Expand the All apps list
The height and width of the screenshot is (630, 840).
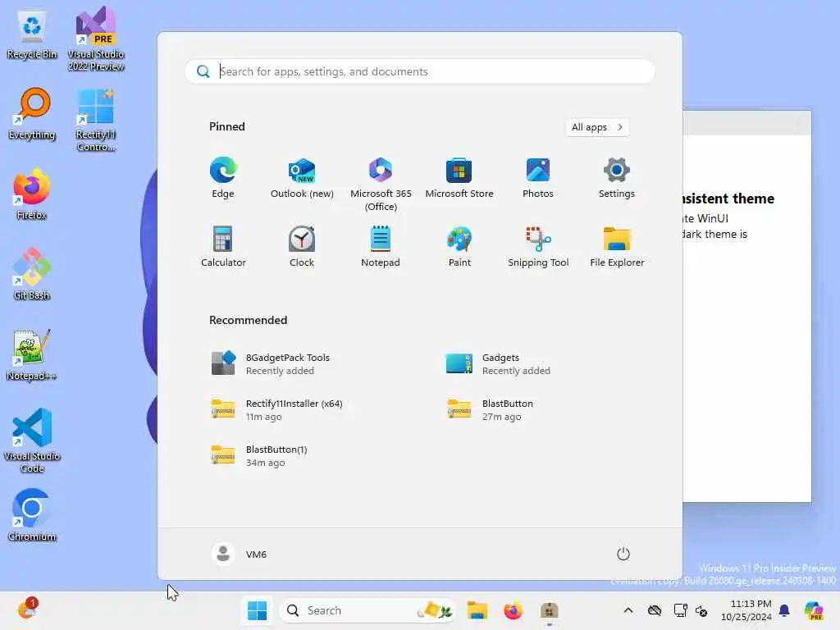tap(597, 127)
